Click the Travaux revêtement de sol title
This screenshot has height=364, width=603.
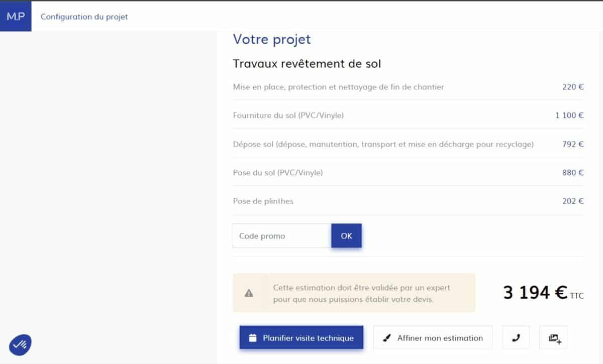[307, 64]
